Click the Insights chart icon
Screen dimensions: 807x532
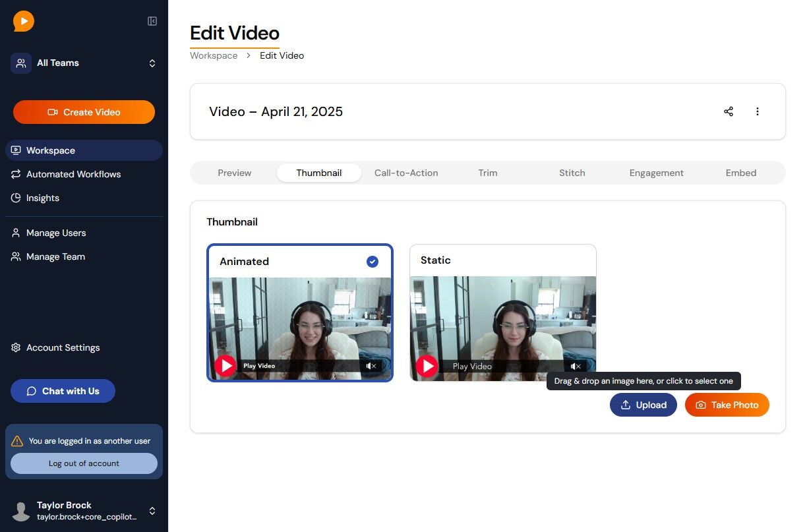[x=16, y=198]
